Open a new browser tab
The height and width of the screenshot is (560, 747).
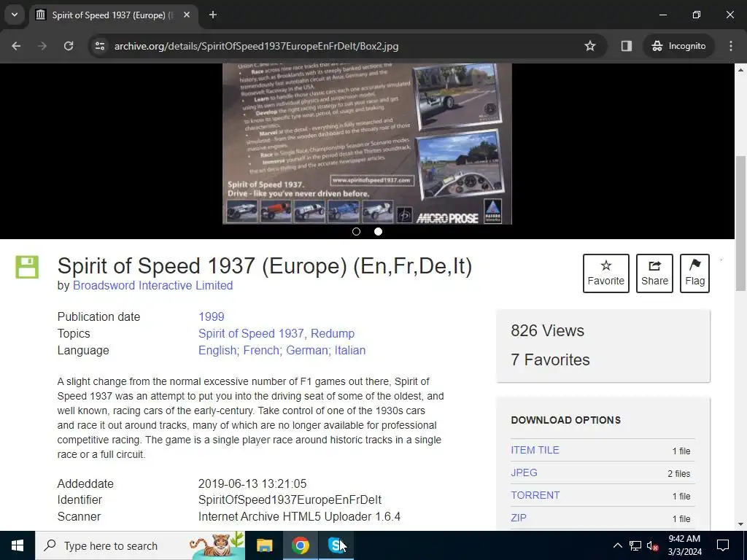(213, 15)
